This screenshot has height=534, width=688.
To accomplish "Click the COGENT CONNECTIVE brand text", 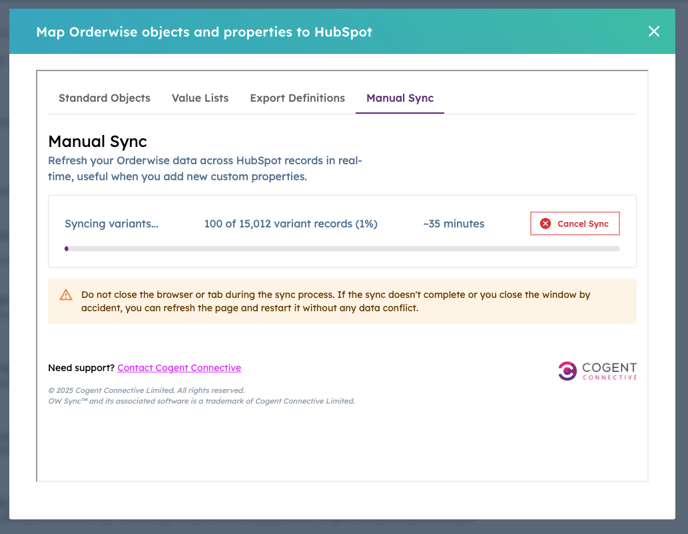I will pos(609,371).
